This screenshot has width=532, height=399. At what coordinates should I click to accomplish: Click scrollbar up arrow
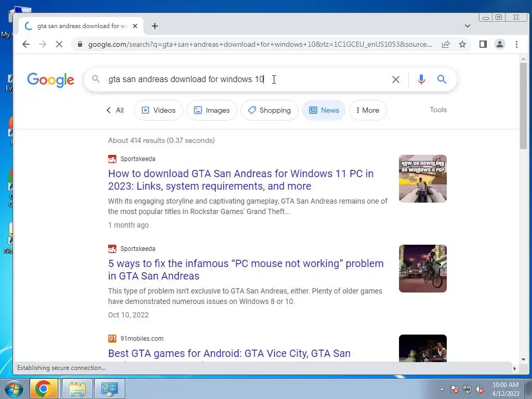[523, 59]
